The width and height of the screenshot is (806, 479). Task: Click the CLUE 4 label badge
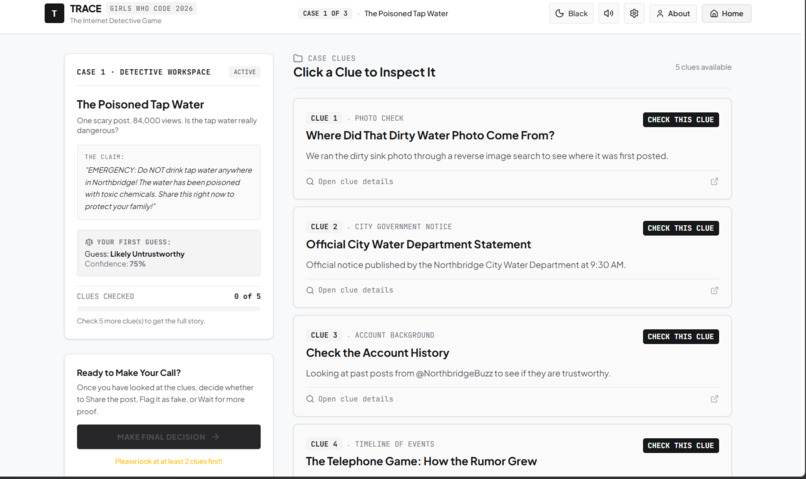[x=324, y=444]
